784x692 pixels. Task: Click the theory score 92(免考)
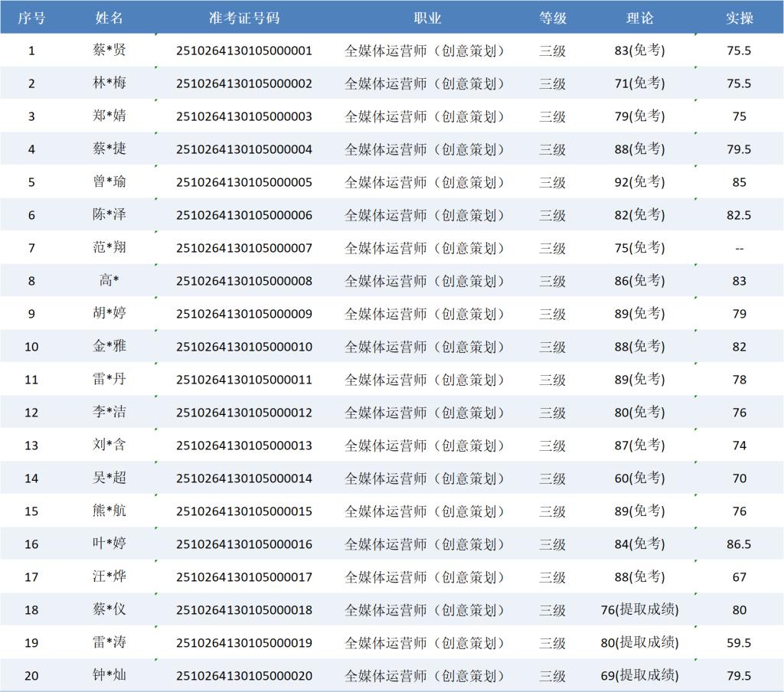[639, 182]
